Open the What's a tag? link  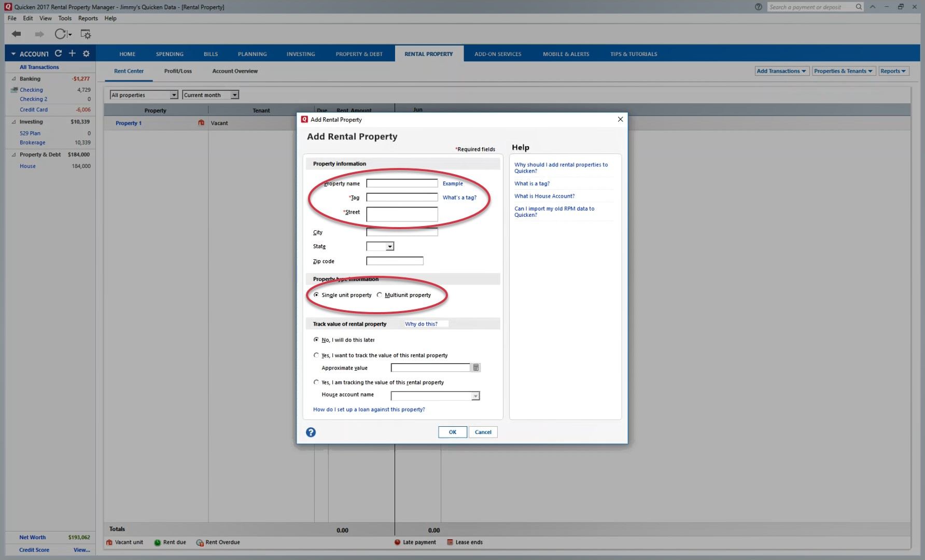click(459, 198)
